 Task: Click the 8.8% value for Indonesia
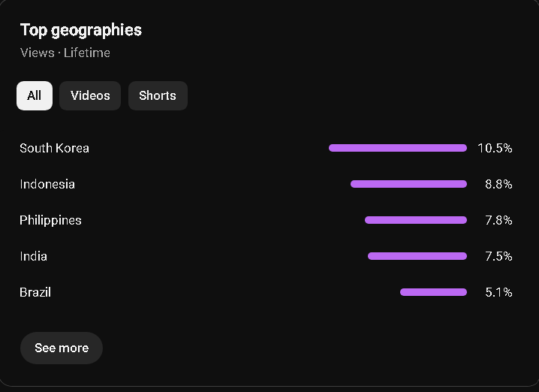pos(498,184)
